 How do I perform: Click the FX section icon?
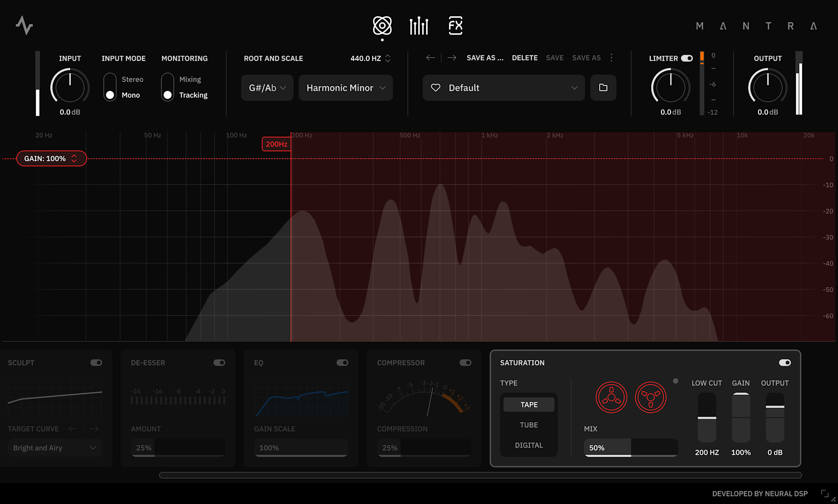[455, 26]
